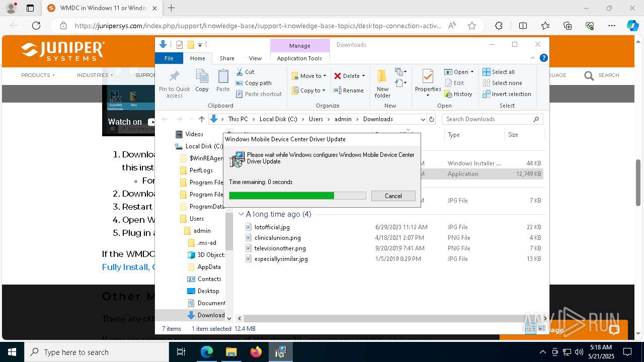Click the browser address bar URL

pos(258,26)
